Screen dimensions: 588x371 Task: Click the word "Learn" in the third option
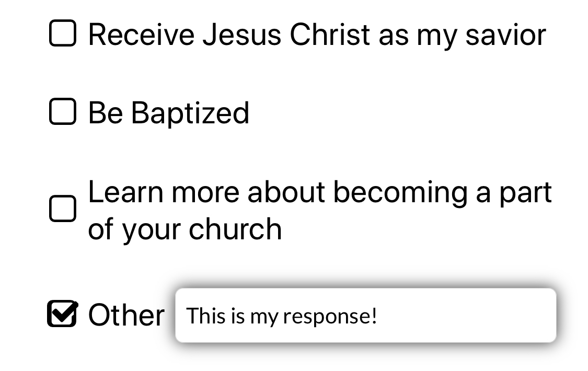coord(125,192)
